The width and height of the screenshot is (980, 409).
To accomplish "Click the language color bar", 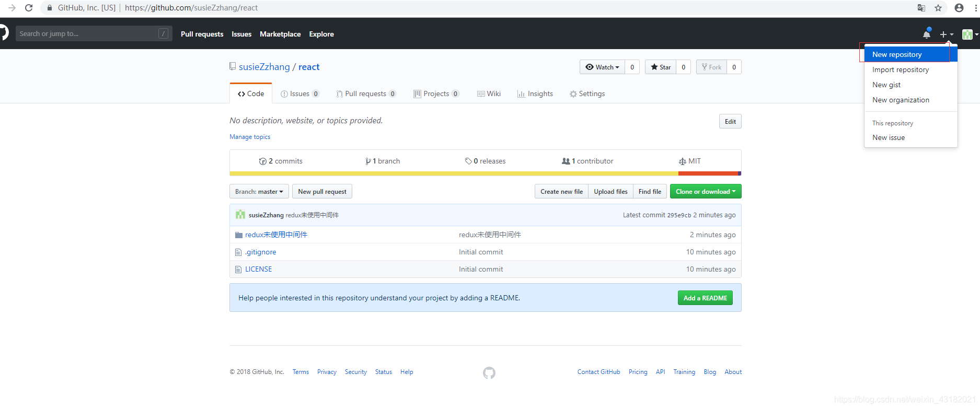I will [485, 173].
